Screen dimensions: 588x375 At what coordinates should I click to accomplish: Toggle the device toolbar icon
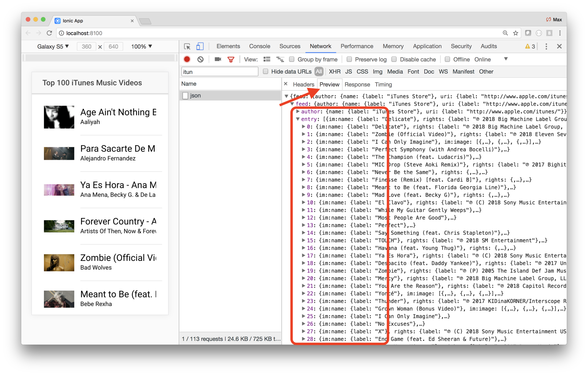(x=200, y=46)
